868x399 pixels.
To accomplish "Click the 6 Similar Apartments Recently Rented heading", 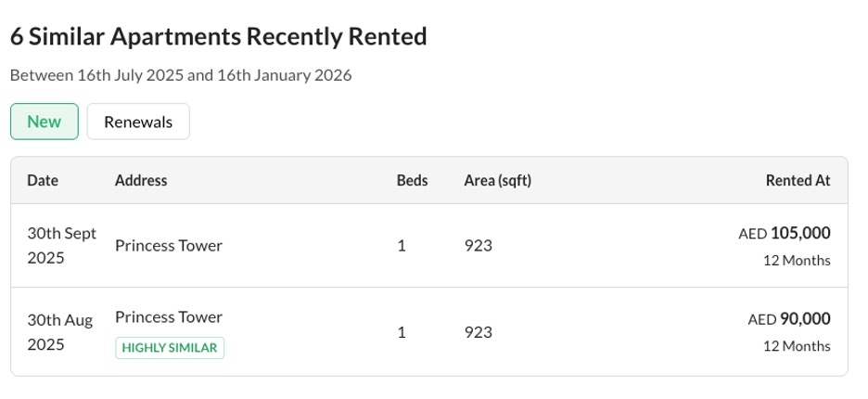I will pyautogui.click(x=219, y=36).
